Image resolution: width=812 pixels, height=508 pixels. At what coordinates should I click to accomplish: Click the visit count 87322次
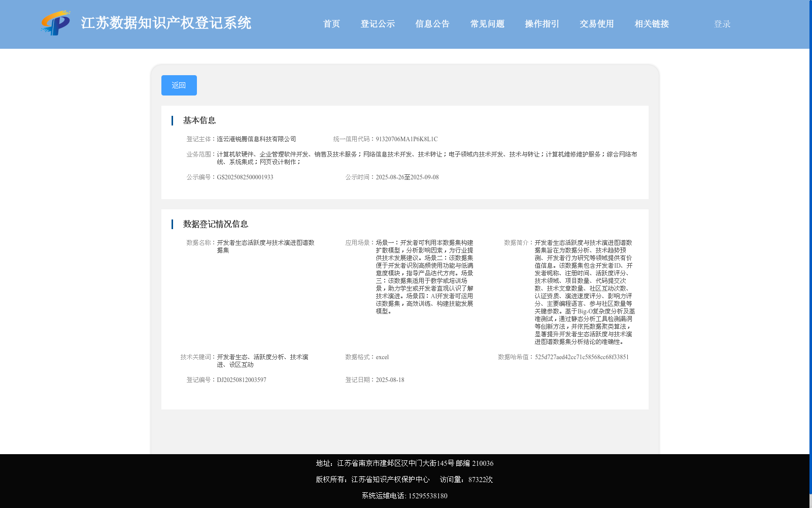(x=481, y=480)
